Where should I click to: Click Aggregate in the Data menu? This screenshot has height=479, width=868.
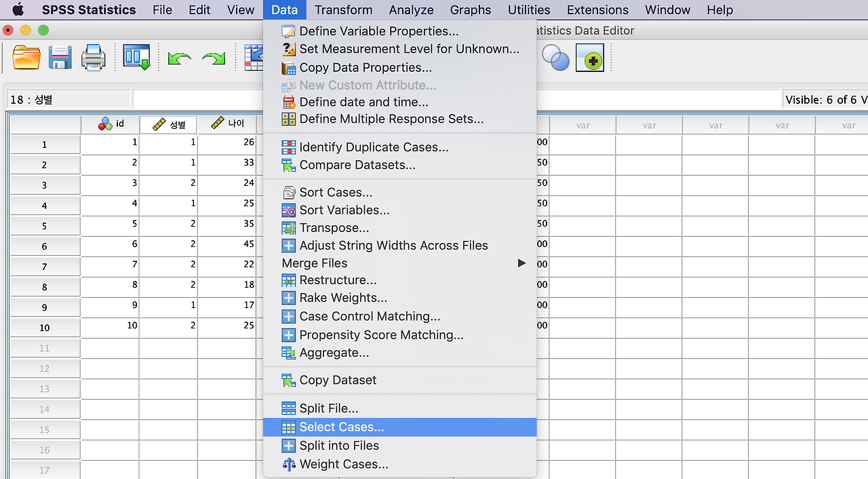400,353
